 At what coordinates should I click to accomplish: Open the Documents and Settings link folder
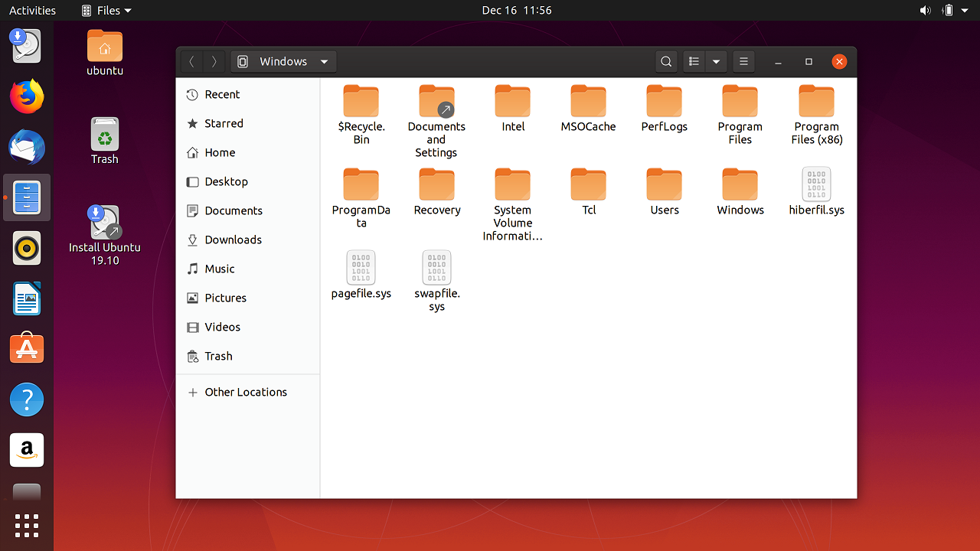[436, 121]
